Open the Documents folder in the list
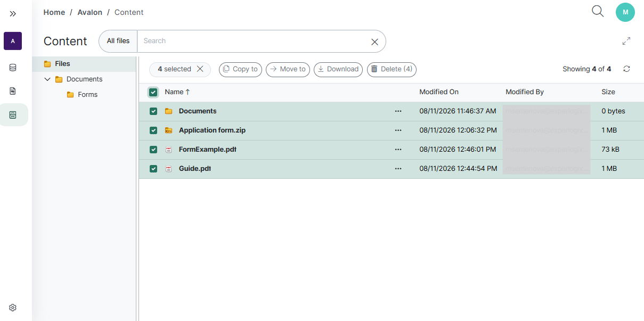 coord(198,111)
